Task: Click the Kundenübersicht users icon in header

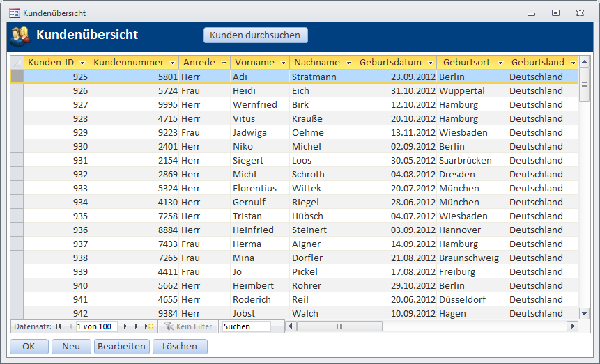Action: tap(20, 35)
